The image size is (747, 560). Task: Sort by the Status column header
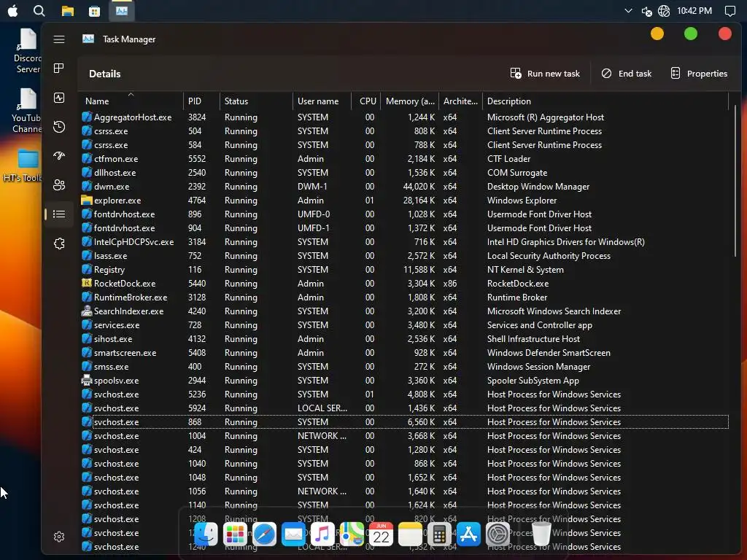pyautogui.click(x=256, y=101)
